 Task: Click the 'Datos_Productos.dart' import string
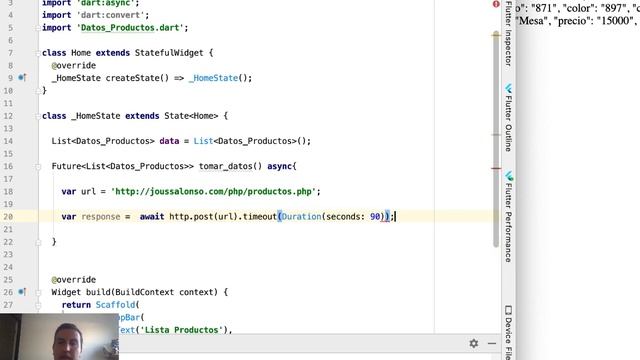(x=130, y=28)
